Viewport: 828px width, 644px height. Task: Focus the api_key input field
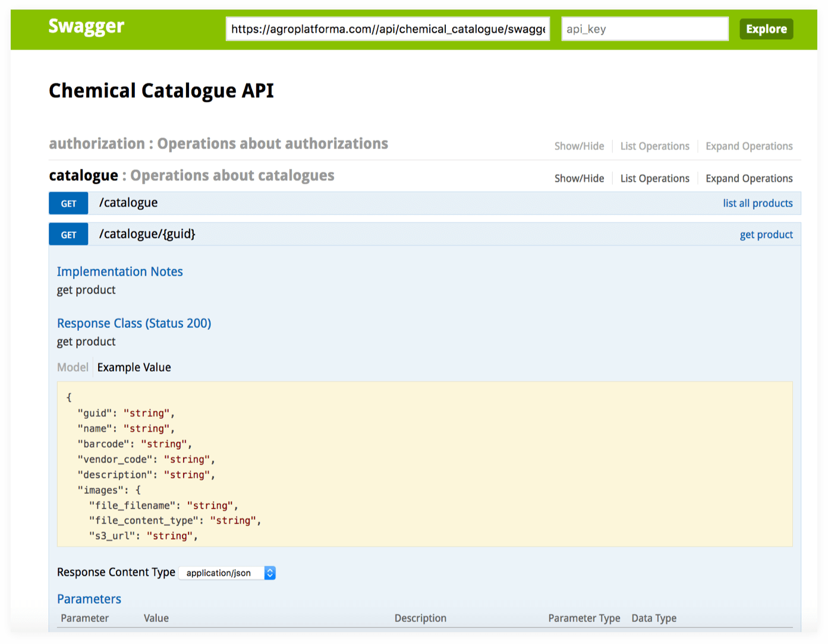[645, 29]
